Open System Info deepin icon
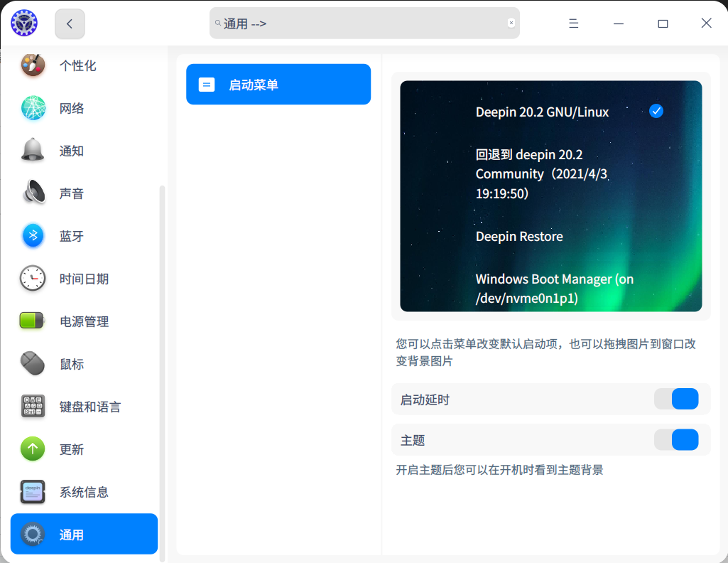Screen dimensions: 728x563 pyautogui.click(x=33, y=491)
